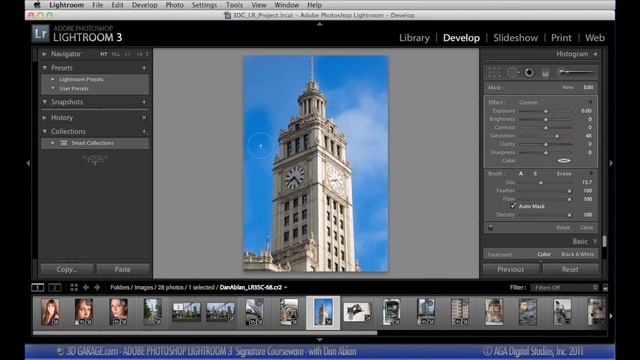The width and height of the screenshot is (640, 360).
Task: Collapse the Basic panel
Action: coord(595,242)
